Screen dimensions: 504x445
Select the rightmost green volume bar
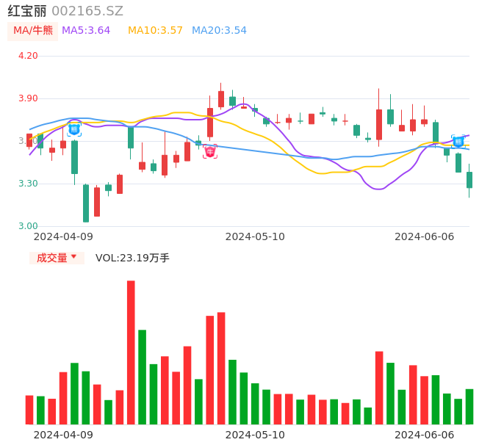point(469,406)
